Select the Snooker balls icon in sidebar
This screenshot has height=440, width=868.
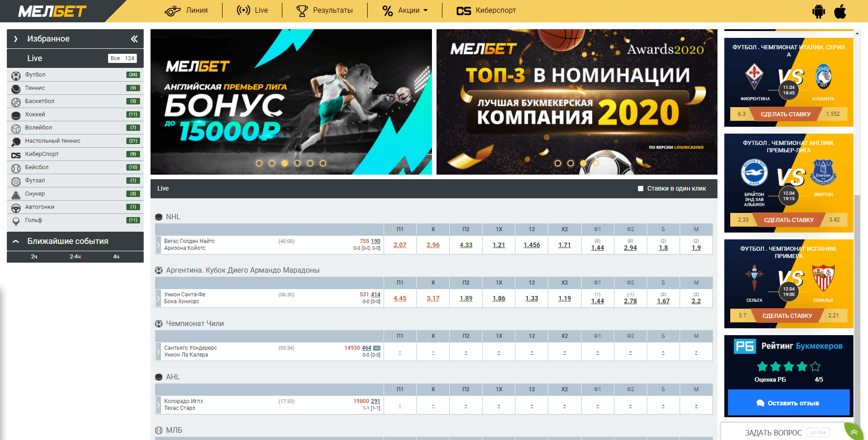[16, 194]
